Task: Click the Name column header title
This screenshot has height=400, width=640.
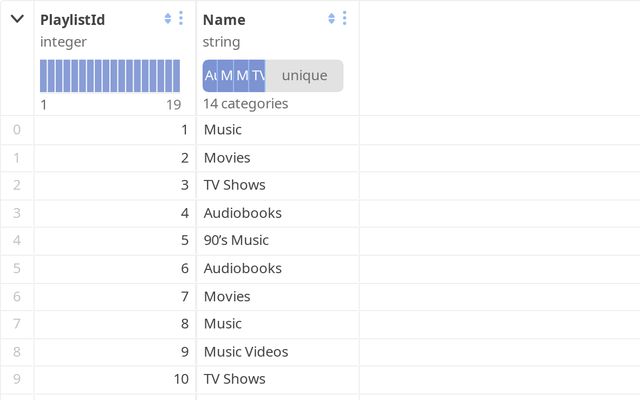Action: tap(224, 19)
